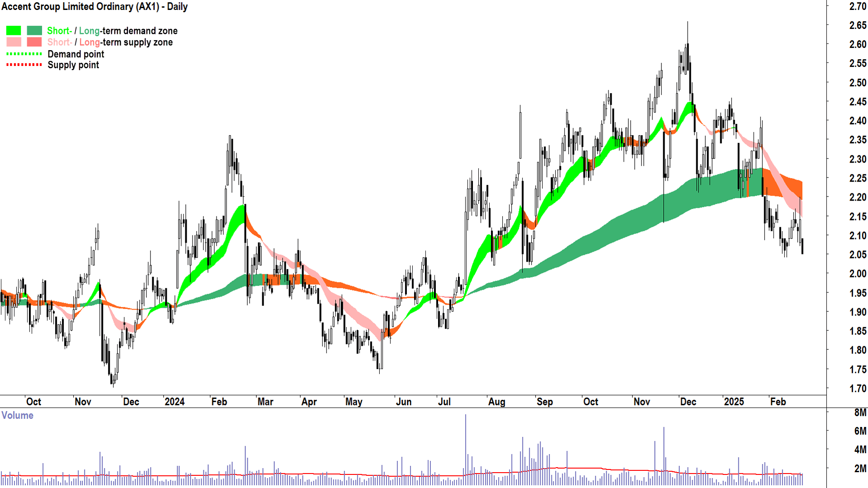Click the Accent Group Limited chart title
Screen dimensions: 868x488
94,7
